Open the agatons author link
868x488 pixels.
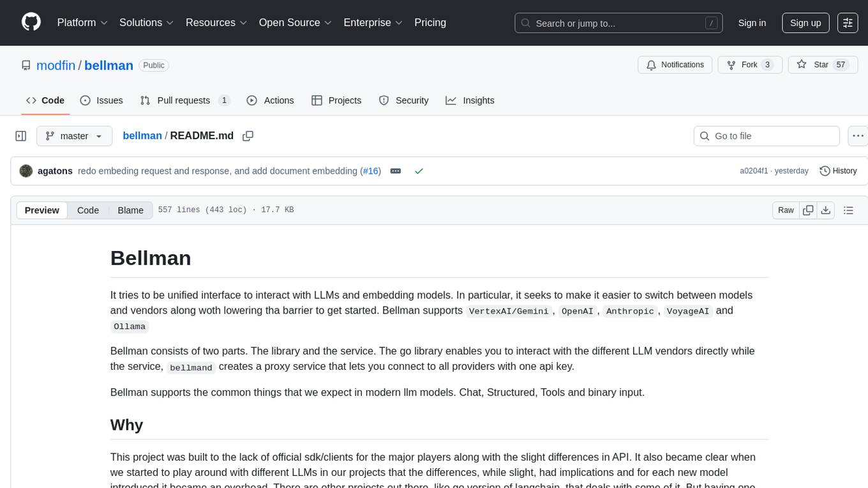[x=56, y=171]
